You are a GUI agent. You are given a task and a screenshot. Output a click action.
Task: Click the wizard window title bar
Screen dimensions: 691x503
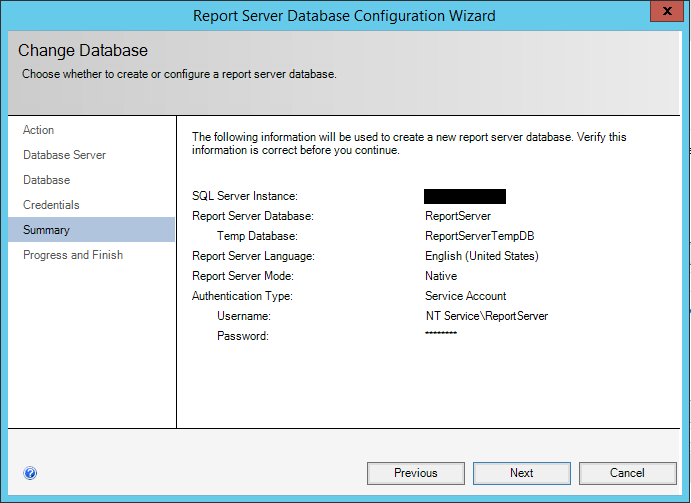tap(344, 15)
